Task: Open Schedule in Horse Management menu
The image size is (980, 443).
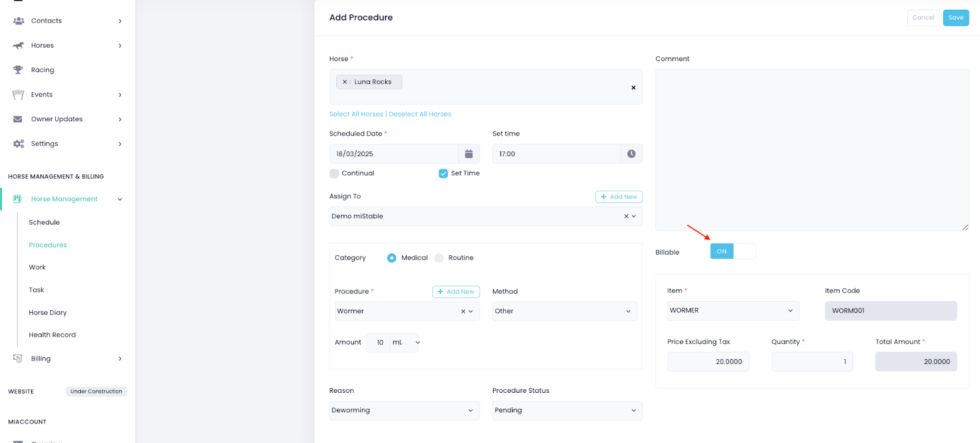Action: pyautogui.click(x=44, y=223)
